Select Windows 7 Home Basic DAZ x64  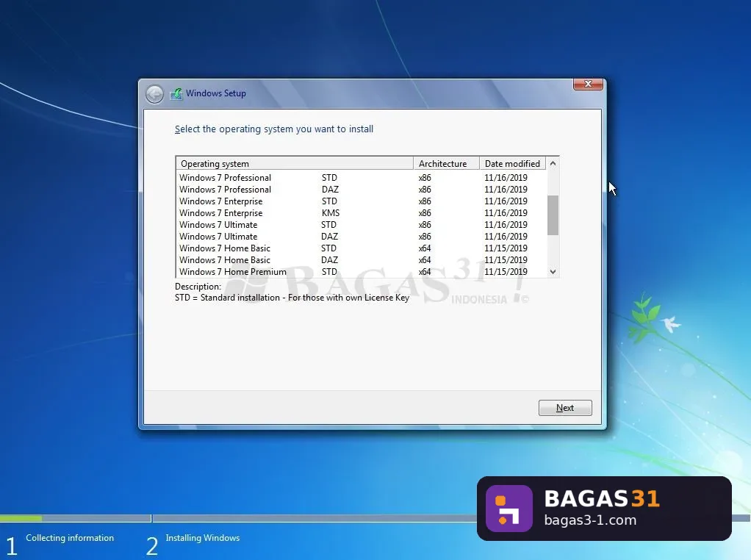tap(361, 259)
